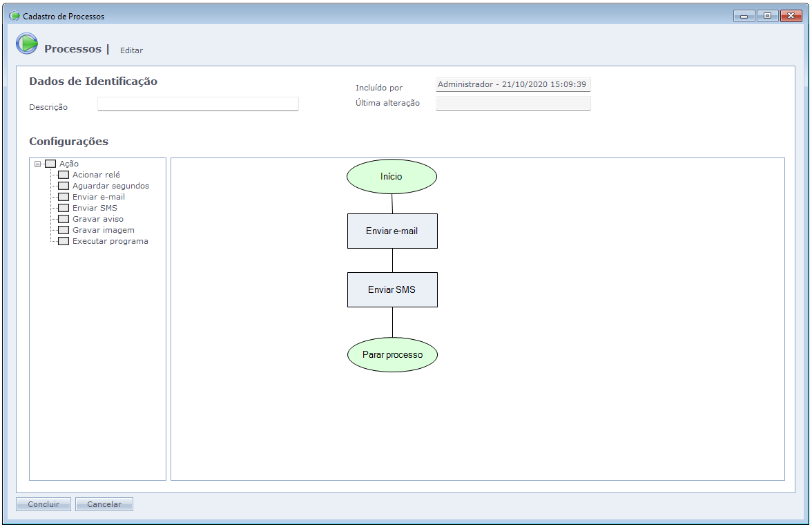This screenshot has height=527, width=812.
Task: Select the Enviar e-mail flowchart box
Action: click(392, 231)
